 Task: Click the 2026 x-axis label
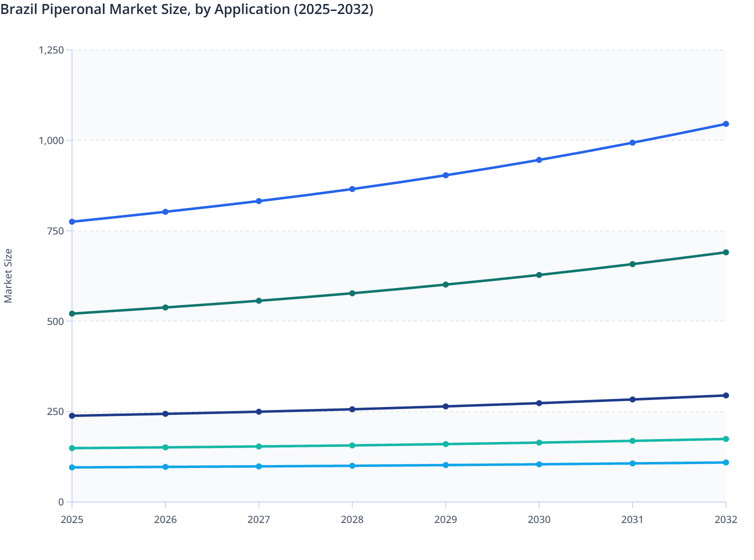[165, 519]
